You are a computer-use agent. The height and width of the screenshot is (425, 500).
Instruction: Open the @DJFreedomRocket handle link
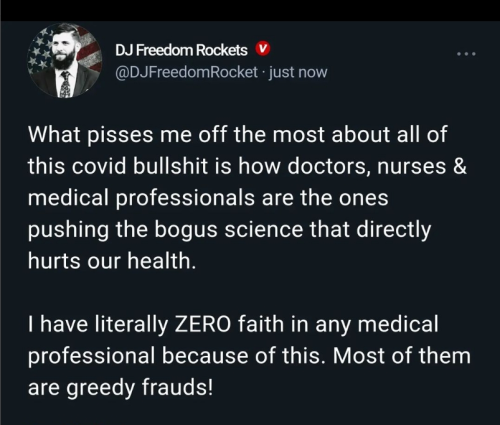(x=186, y=72)
